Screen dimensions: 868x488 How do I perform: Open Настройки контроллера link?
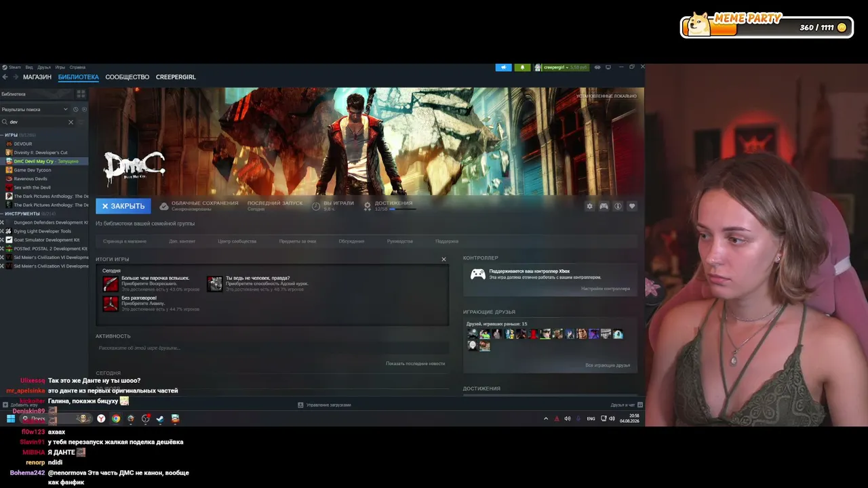point(606,289)
